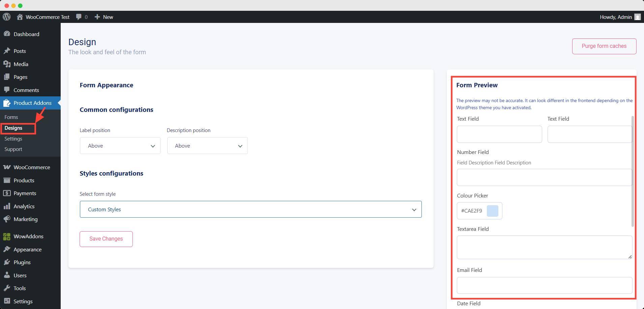Click the second Text Field input
The height and width of the screenshot is (309, 644).
pos(589,134)
